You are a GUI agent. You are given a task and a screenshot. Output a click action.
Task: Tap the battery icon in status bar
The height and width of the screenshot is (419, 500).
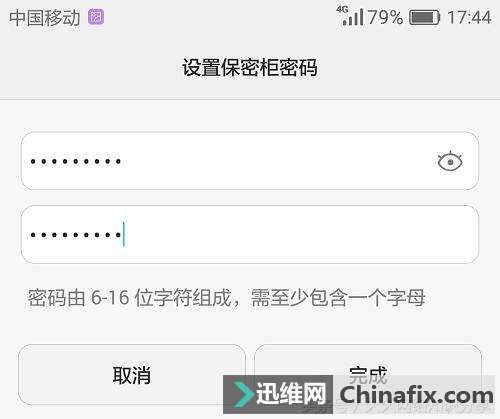coord(424,17)
